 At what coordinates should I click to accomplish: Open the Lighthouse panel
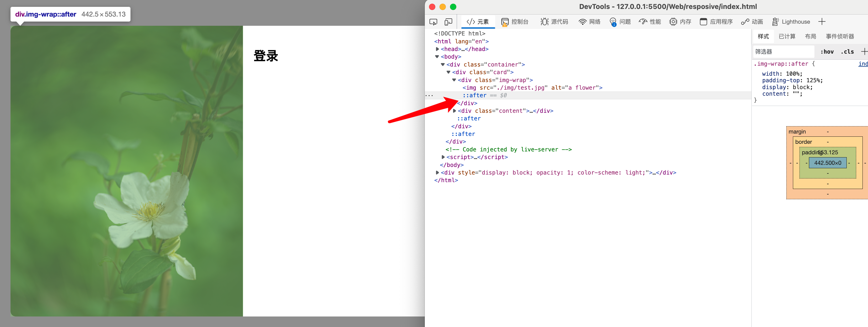(791, 22)
